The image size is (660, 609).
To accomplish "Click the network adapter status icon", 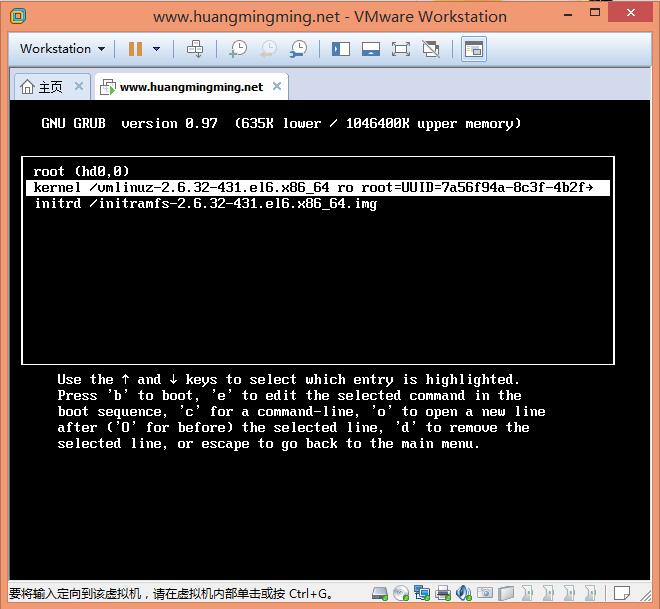I will 422,594.
